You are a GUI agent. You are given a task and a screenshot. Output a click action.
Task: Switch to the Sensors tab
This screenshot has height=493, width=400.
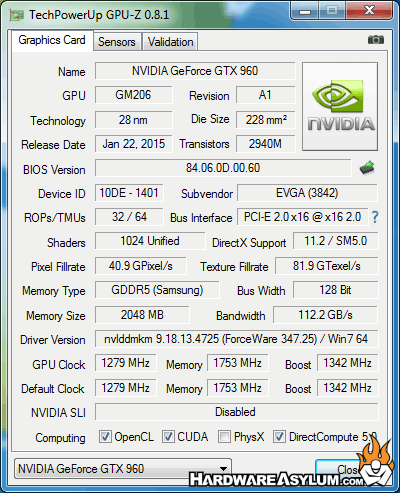point(117,42)
